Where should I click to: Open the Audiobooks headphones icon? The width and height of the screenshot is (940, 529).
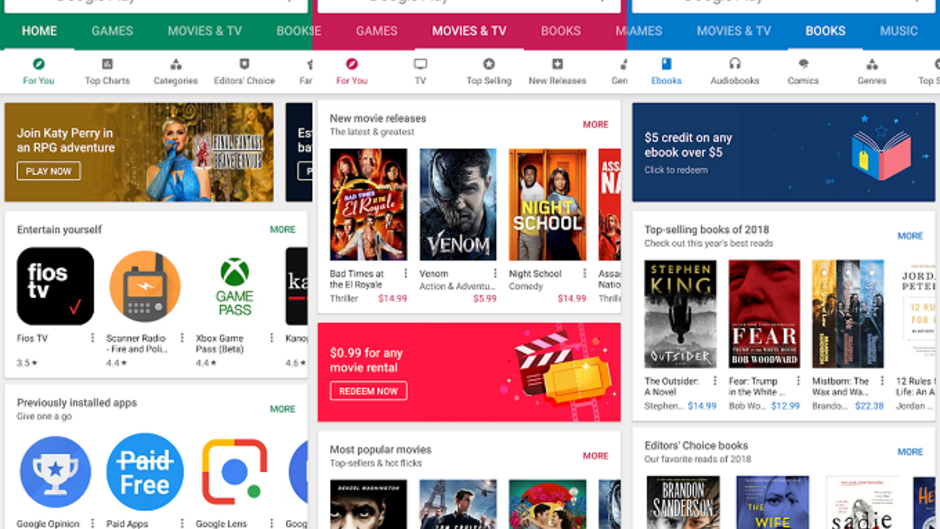pos(735,64)
